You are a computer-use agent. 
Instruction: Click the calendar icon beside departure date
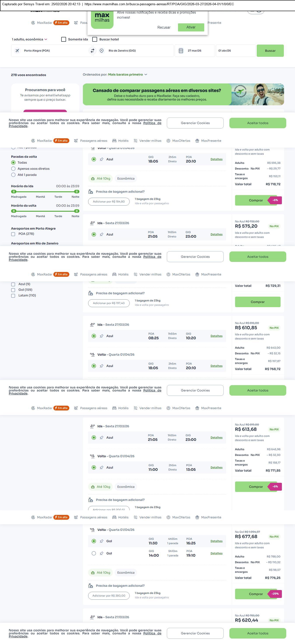pos(181,51)
